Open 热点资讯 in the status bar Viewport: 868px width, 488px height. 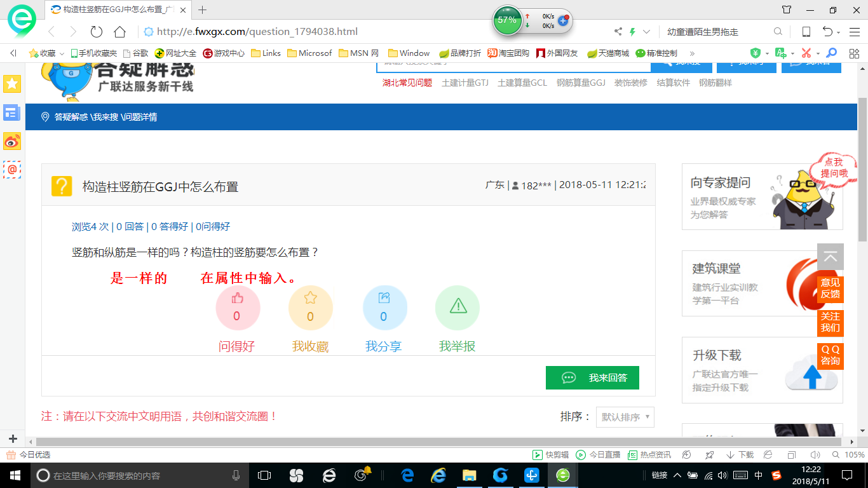649,455
